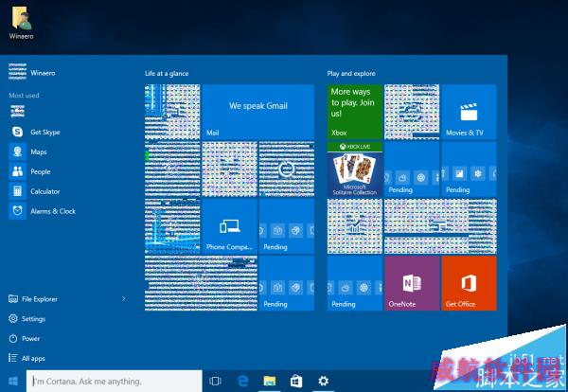The width and height of the screenshot is (568, 392).
Task: Launch the Movies & TV tile
Action: pos(469,112)
